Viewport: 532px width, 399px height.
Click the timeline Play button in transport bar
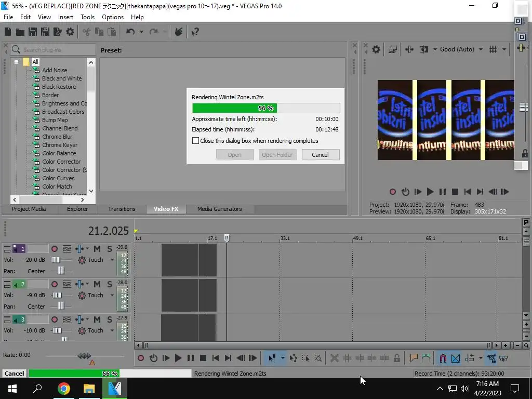click(x=178, y=358)
